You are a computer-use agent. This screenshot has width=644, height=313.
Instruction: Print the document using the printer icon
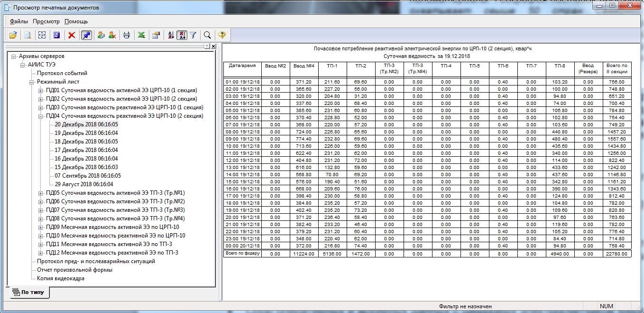[127, 35]
